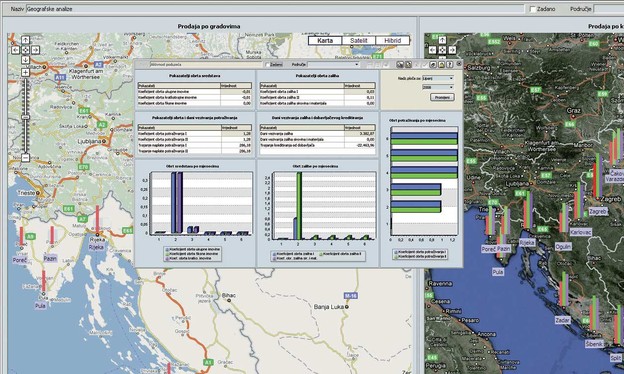Click Graz on the right satellite map

tap(573, 111)
